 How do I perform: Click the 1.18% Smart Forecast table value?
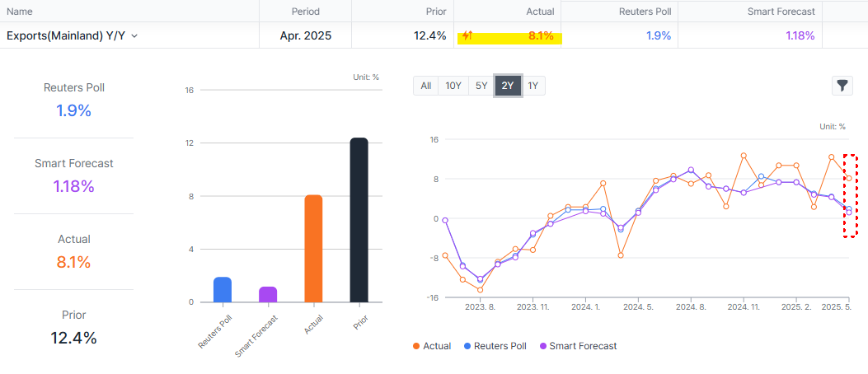coord(796,36)
